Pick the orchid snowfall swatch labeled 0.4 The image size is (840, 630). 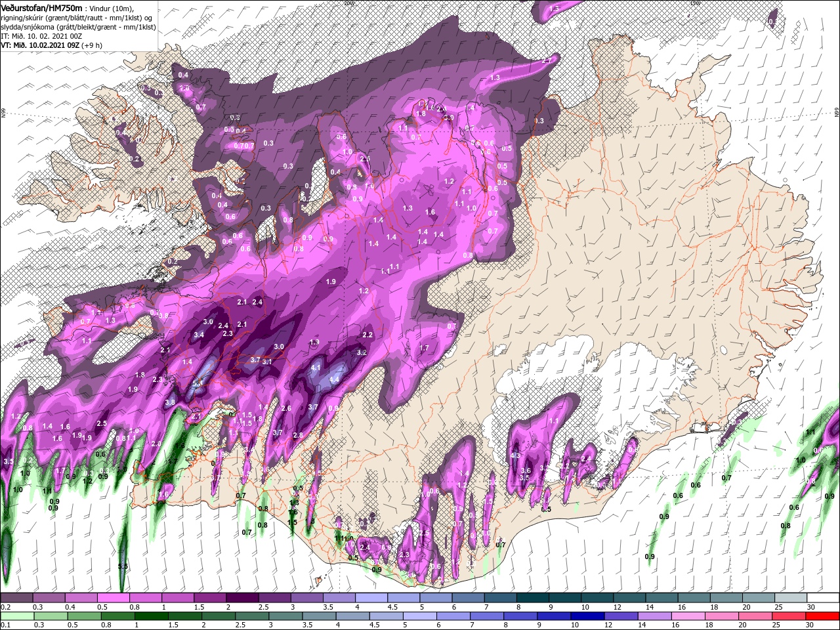(81, 598)
